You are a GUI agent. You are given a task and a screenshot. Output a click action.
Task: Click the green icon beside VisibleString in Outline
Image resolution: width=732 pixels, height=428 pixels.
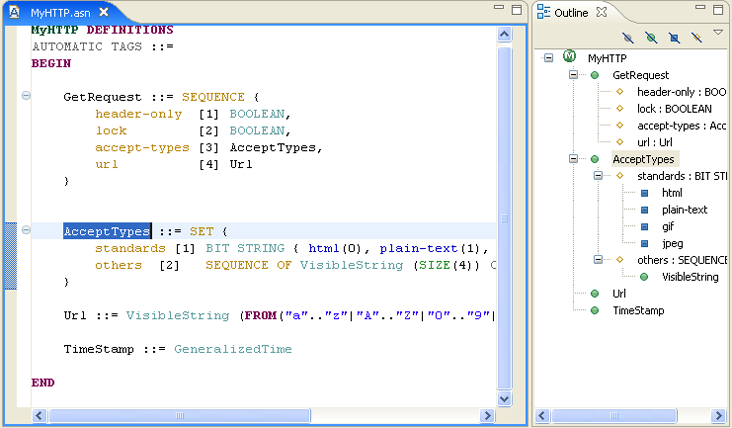pos(644,277)
